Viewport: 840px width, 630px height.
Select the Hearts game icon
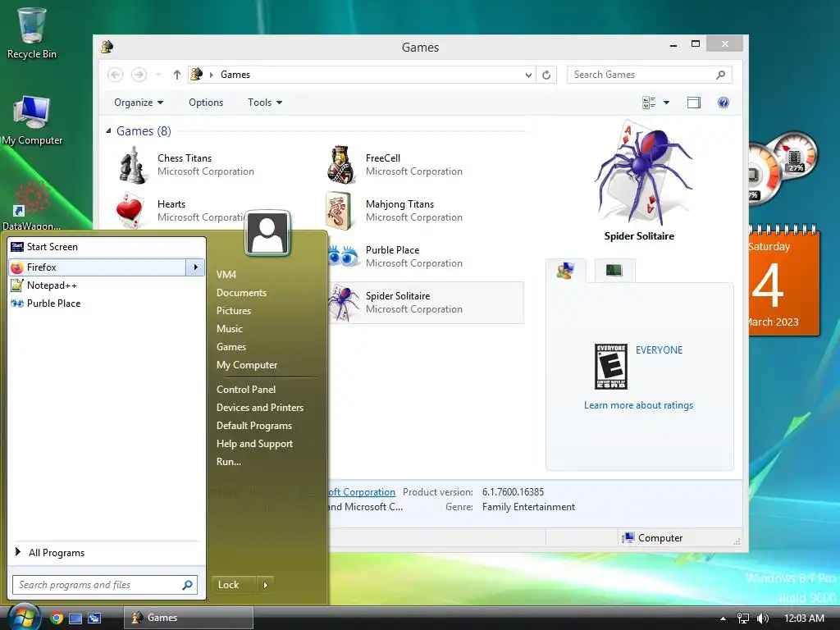pyautogui.click(x=130, y=210)
